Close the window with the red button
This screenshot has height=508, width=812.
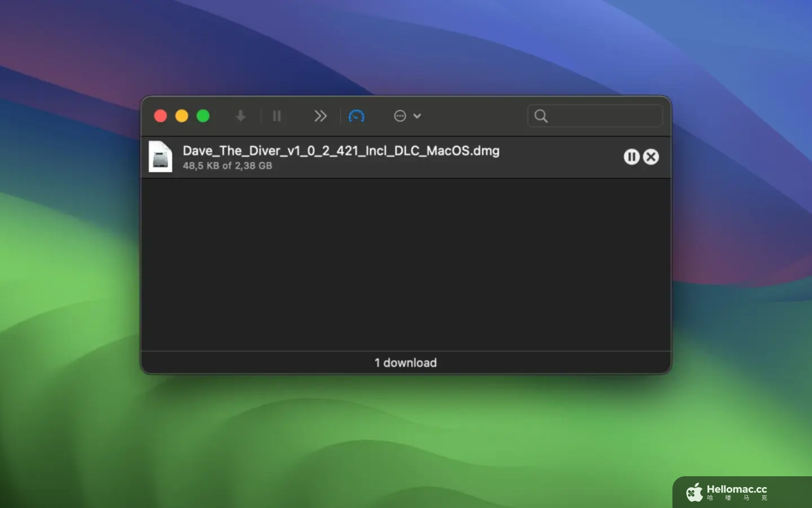[160, 116]
